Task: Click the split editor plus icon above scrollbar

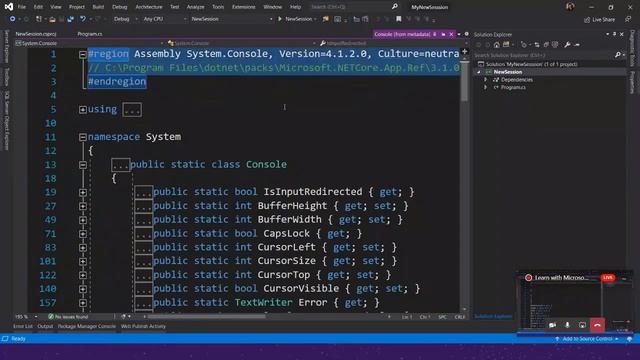Action: point(464,51)
